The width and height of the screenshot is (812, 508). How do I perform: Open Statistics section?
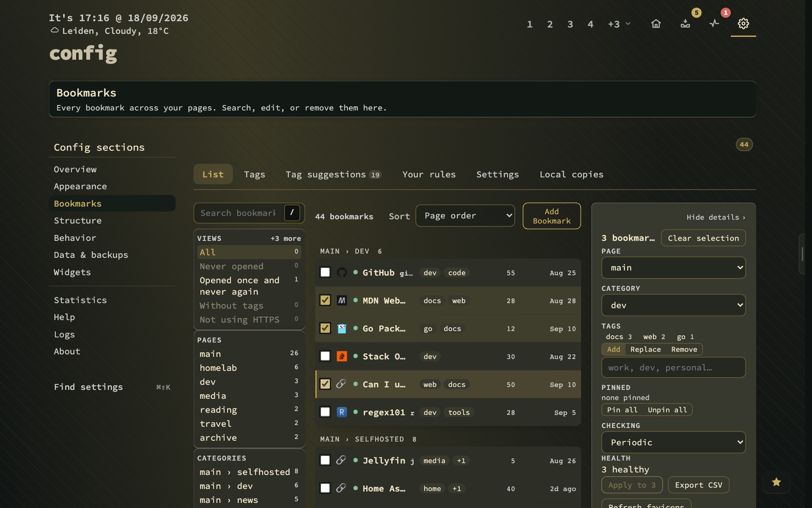[112, 300]
